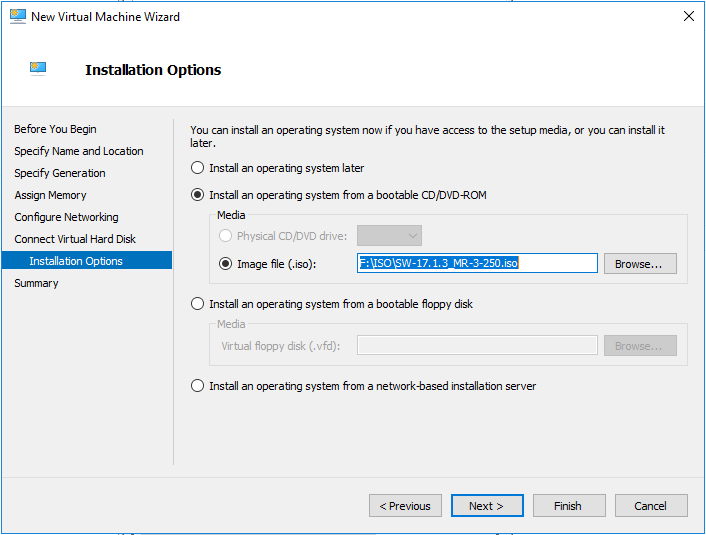Click into the ISO image path field
Screen dimensions: 706x535
pos(477,263)
